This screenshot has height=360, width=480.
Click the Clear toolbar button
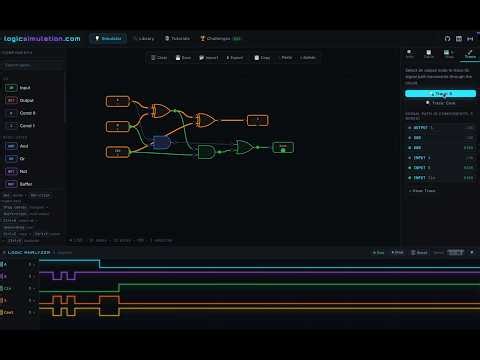pos(159,58)
